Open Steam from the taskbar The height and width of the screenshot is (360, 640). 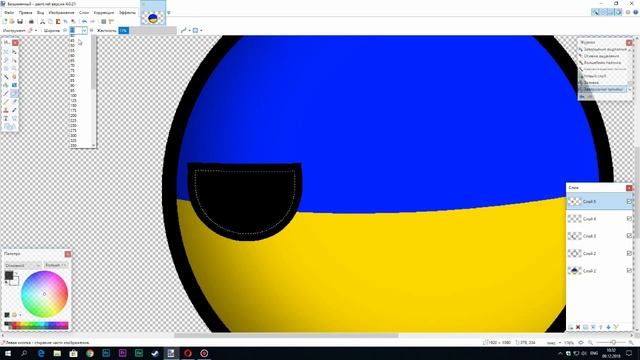155,353
